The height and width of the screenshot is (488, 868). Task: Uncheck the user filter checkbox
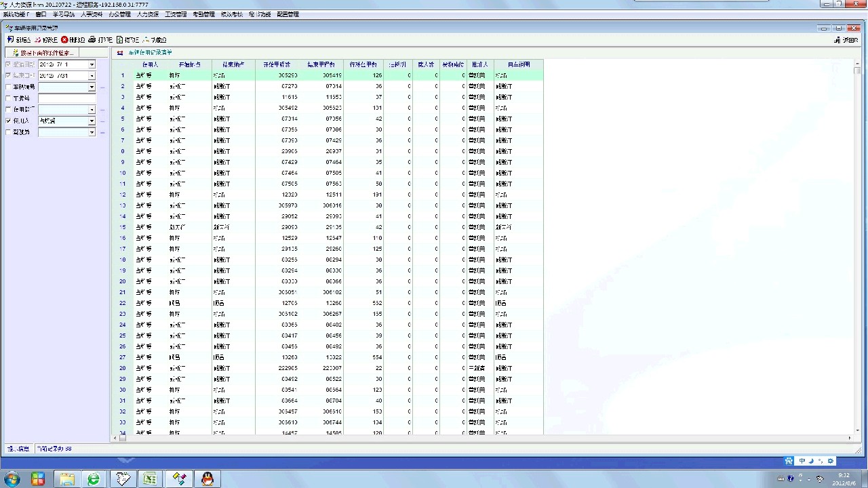pos(8,121)
